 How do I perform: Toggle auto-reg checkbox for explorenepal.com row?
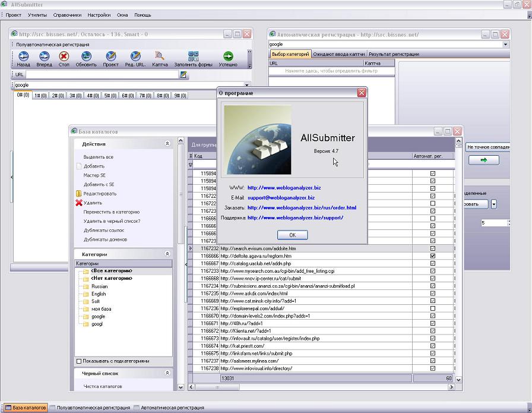click(x=433, y=308)
